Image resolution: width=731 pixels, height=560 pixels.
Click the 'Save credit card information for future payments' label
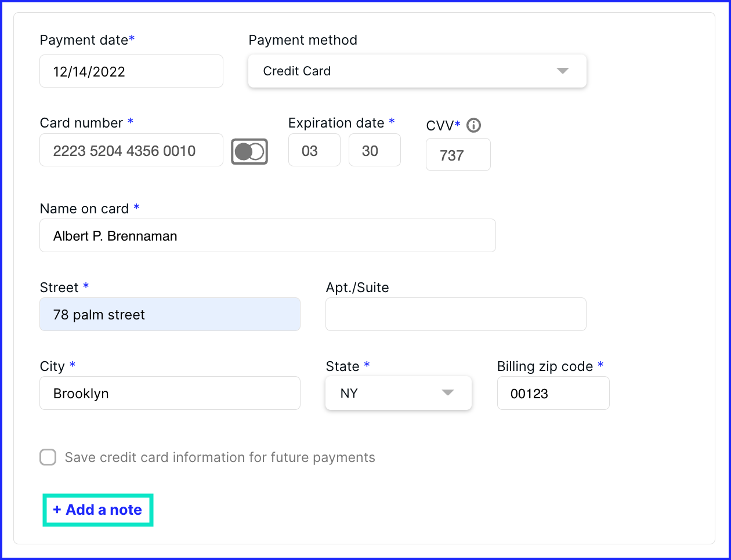pos(220,457)
